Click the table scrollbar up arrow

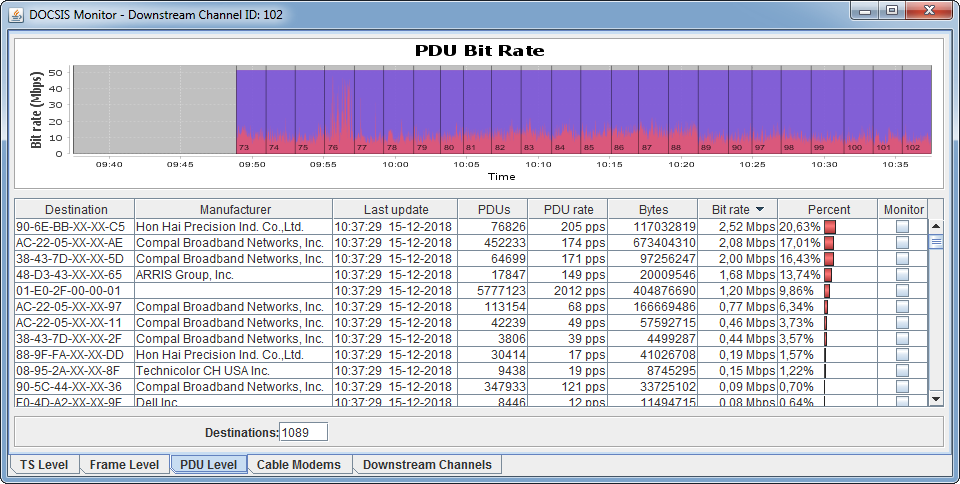936,226
